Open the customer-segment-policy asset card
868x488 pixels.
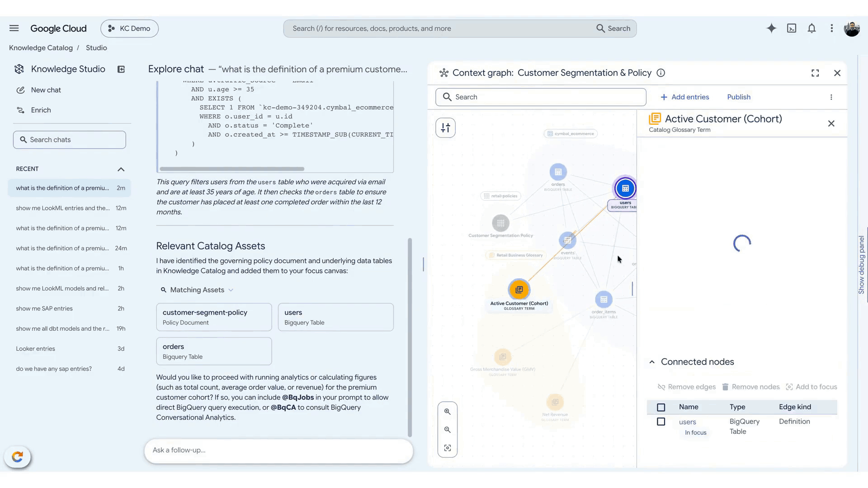(214, 317)
